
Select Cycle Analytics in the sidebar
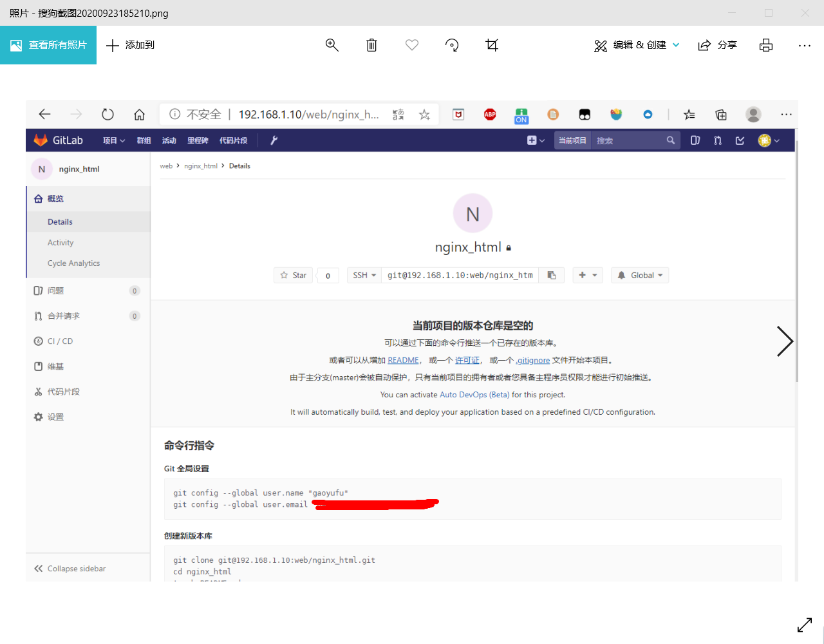pyautogui.click(x=88, y=263)
